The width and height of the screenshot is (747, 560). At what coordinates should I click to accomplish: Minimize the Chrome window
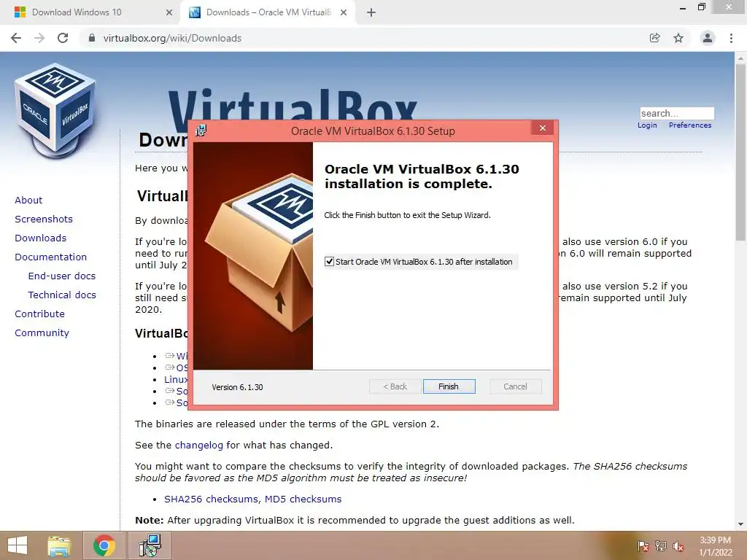point(683,8)
